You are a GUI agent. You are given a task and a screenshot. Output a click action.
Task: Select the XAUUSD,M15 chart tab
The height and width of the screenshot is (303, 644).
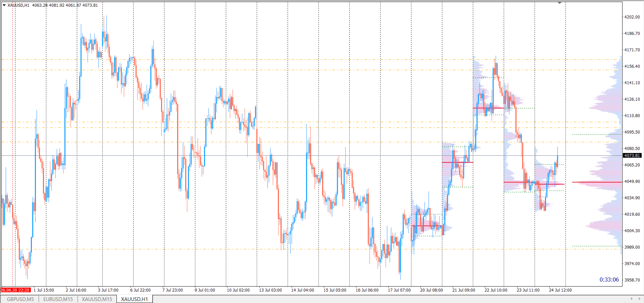[x=97, y=299]
